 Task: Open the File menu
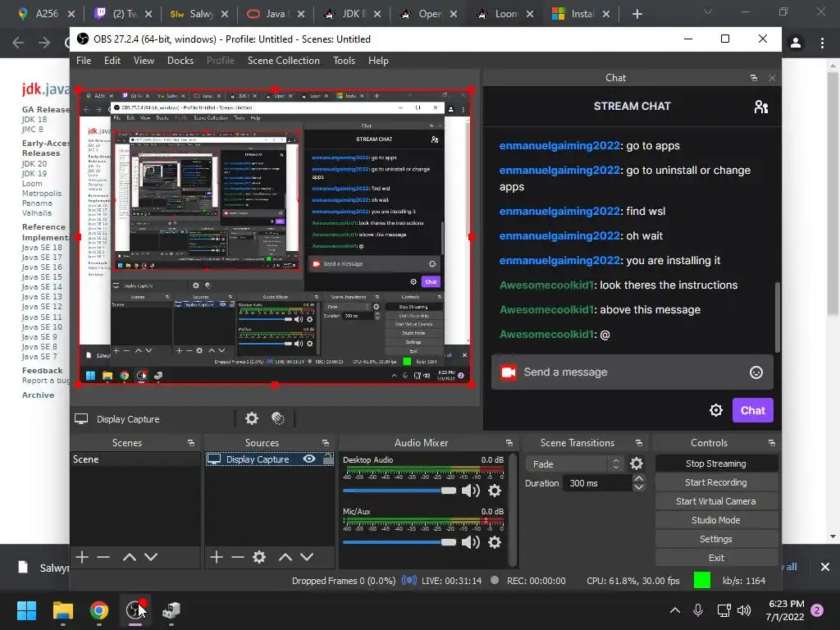(x=84, y=61)
